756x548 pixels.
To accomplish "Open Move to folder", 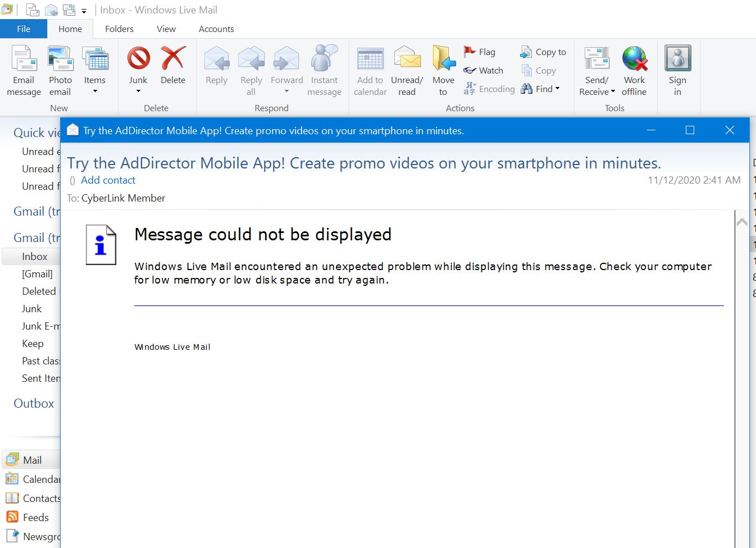I will click(443, 71).
